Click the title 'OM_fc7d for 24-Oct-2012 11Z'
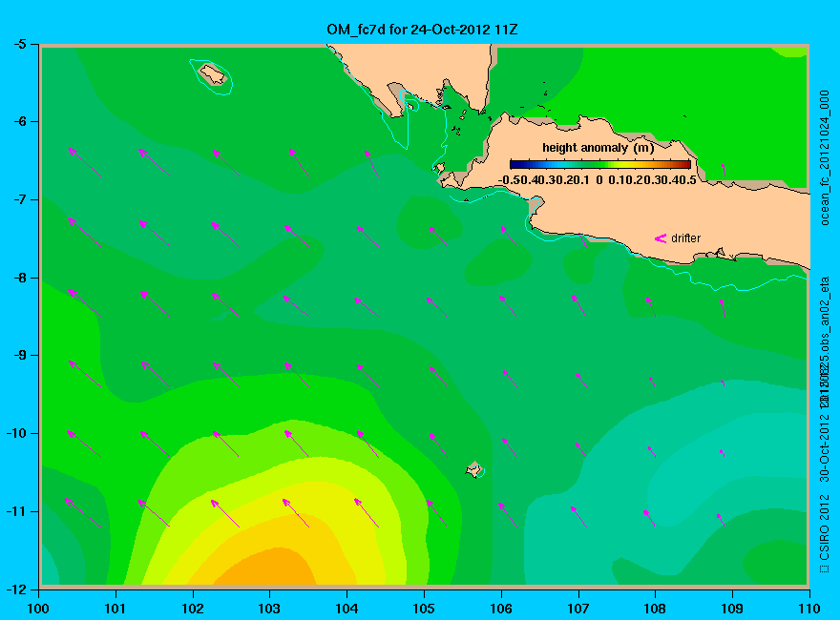The height and width of the screenshot is (620, 840). (x=422, y=30)
